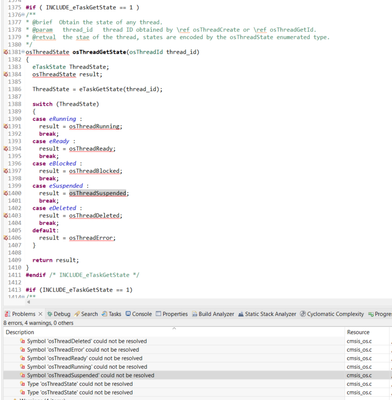Show the Properties tab
392x400 pixels.
tap(172, 314)
